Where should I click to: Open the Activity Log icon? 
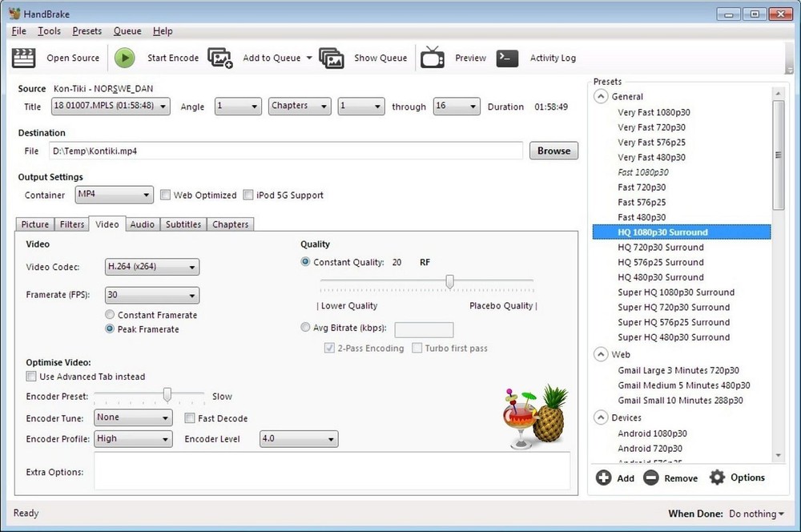[x=507, y=58]
